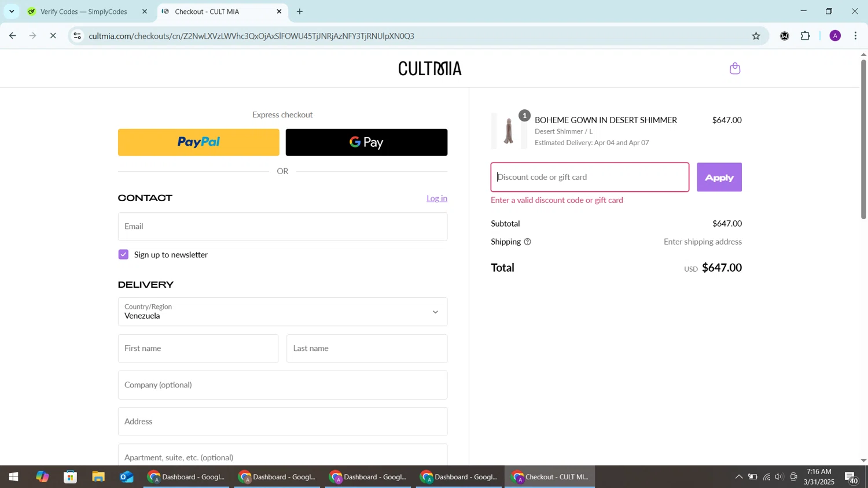
Task: Click the browser address bar URL
Action: [252, 36]
